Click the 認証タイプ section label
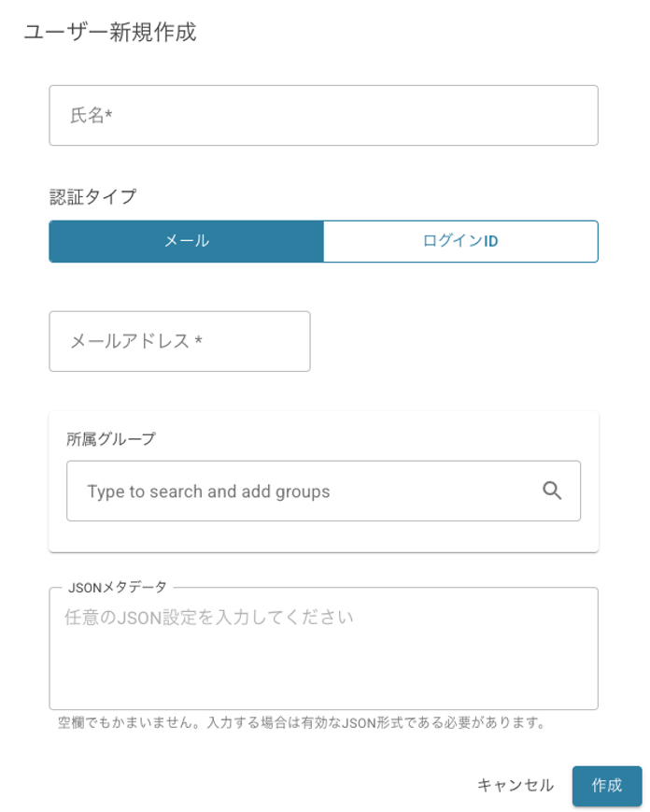This screenshot has height=812, width=650. pos(92,196)
